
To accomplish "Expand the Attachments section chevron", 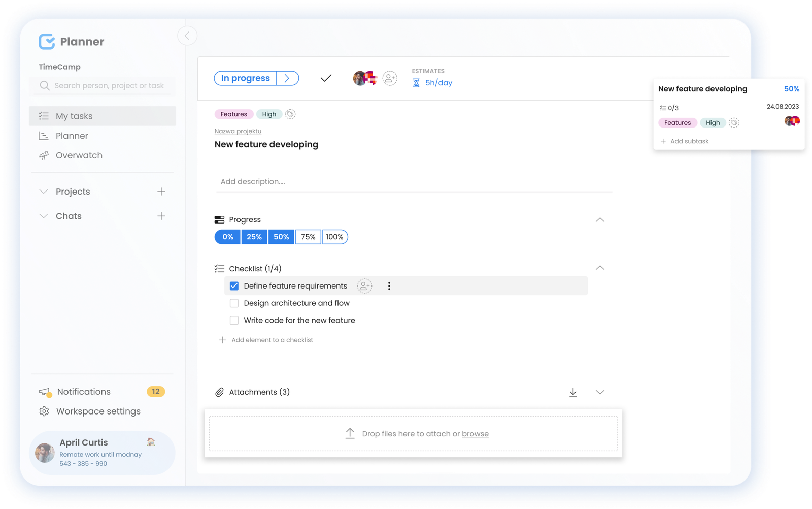I will click(600, 392).
